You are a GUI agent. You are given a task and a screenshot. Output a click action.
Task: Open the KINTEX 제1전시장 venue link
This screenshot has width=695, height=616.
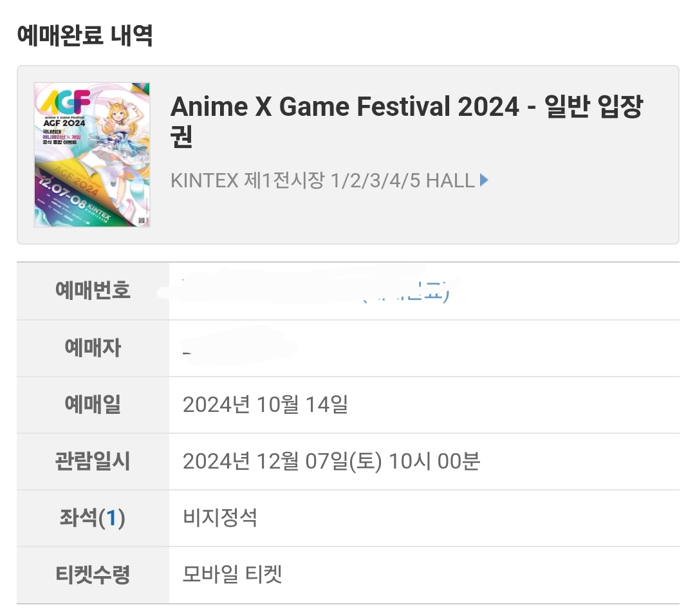pos(322,181)
